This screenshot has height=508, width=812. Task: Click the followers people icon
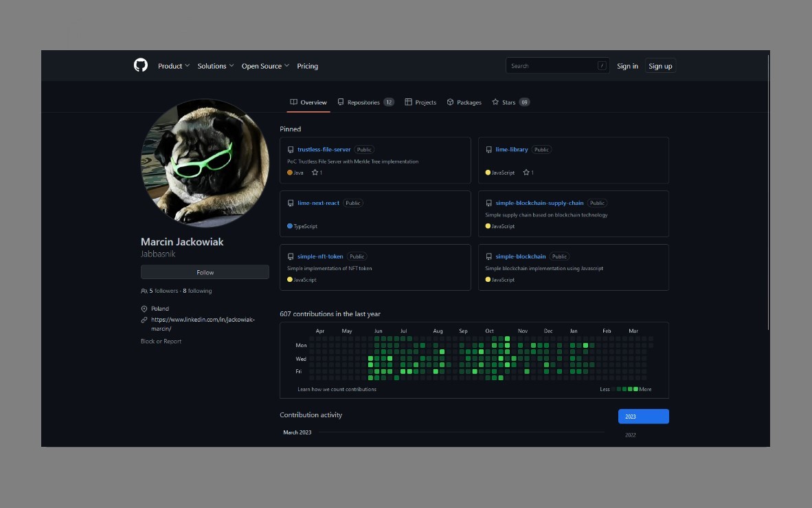pos(144,291)
